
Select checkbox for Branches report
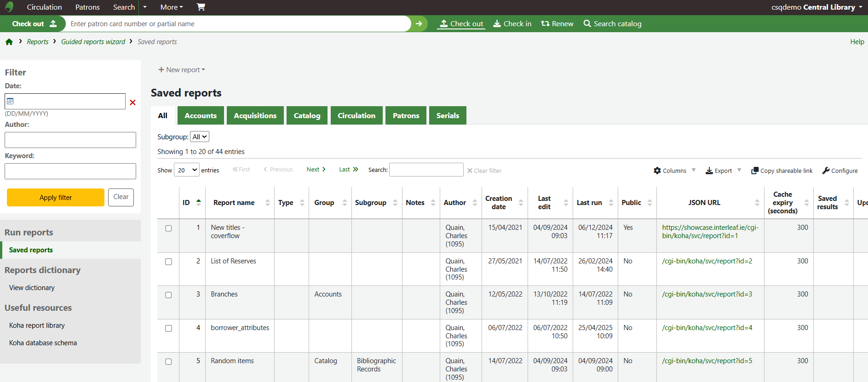(x=168, y=295)
